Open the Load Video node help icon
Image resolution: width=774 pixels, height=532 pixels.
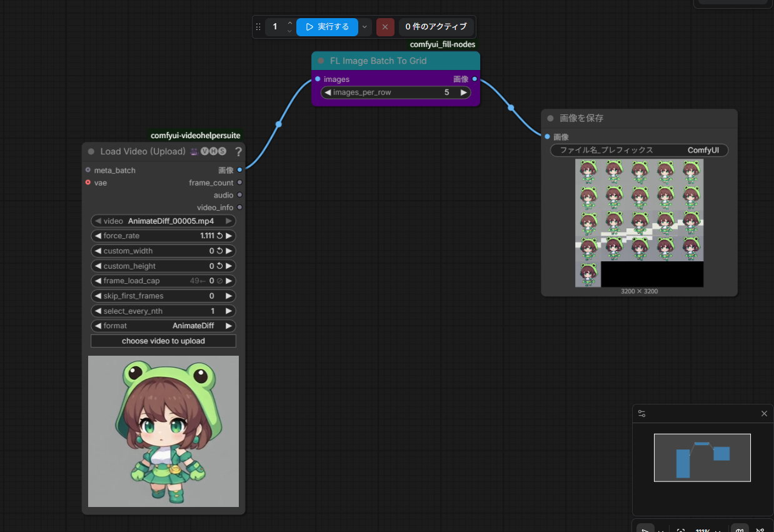238,151
